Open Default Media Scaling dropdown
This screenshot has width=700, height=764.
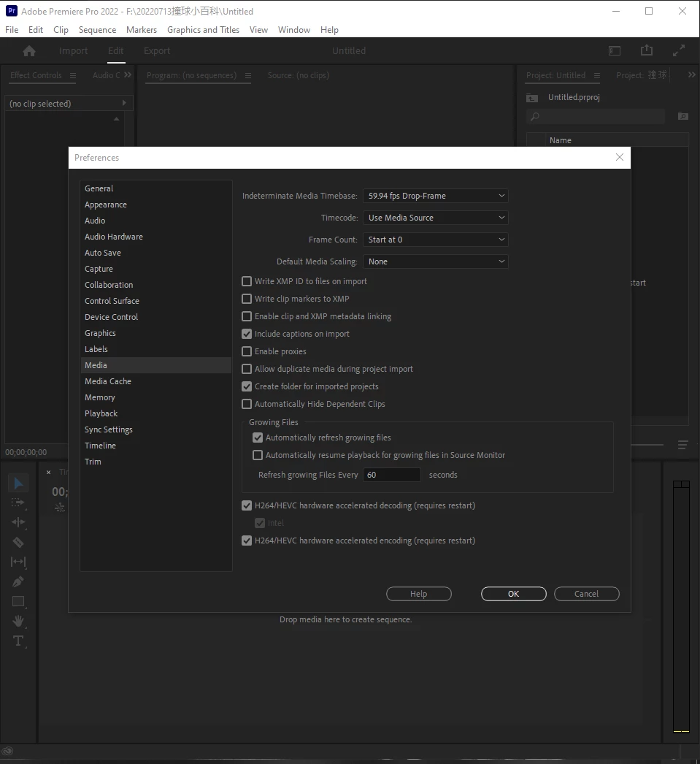(436, 261)
